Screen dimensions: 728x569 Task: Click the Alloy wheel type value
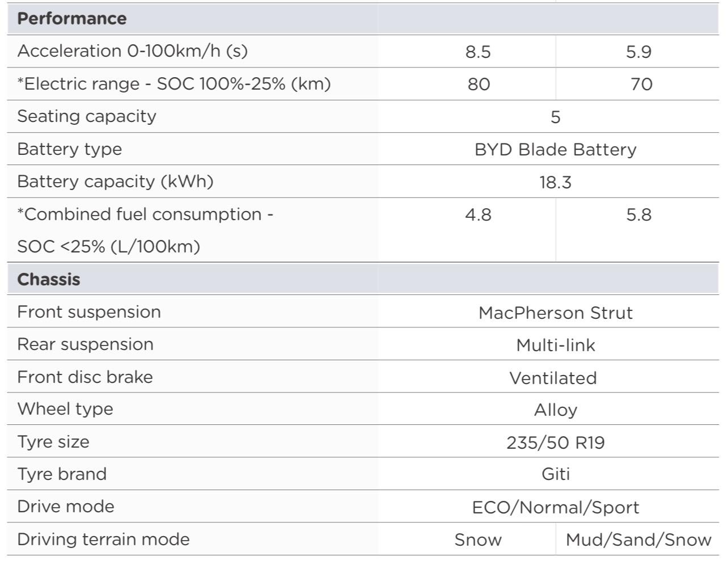tap(556, 410)
